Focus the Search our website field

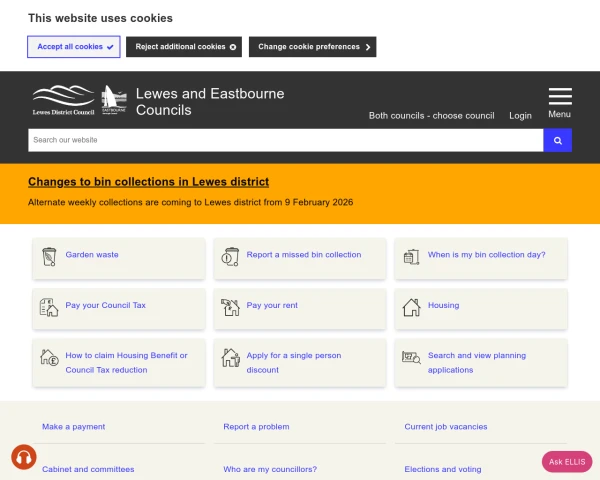coord(285,141)
